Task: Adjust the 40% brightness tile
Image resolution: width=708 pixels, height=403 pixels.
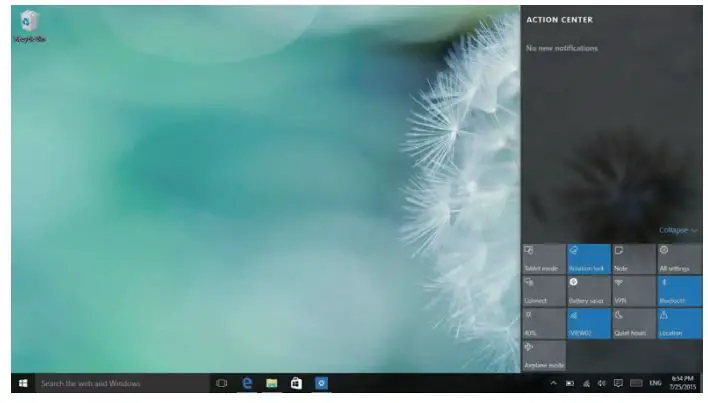Action: pos(544,324)
